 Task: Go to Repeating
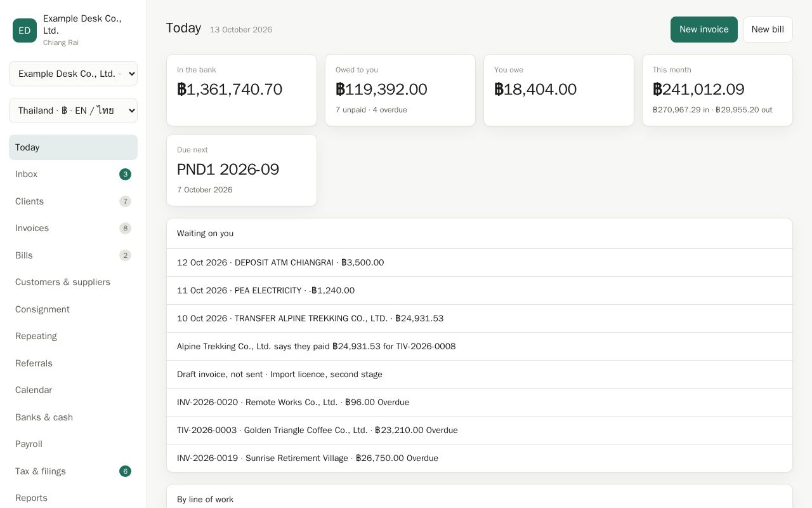tap(73, 336)
